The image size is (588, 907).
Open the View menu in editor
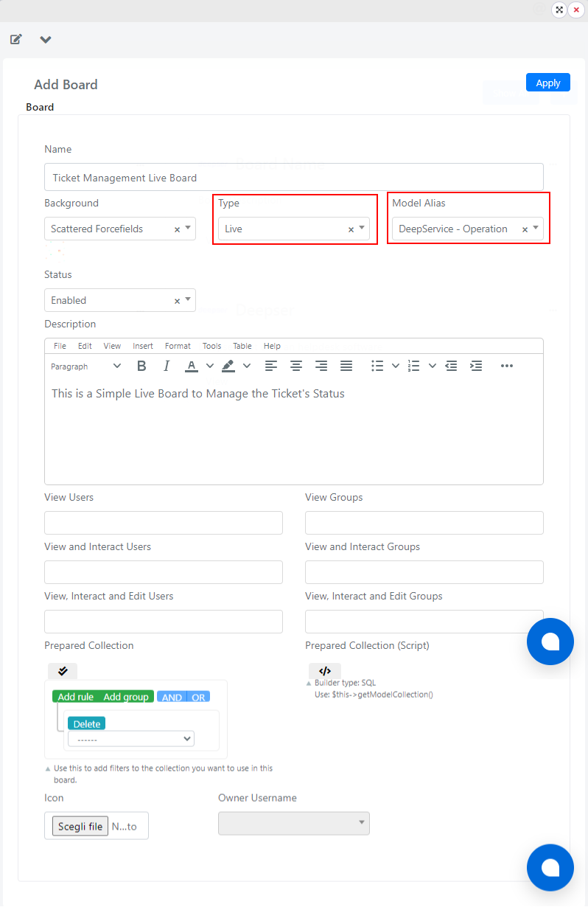[112, 346]
